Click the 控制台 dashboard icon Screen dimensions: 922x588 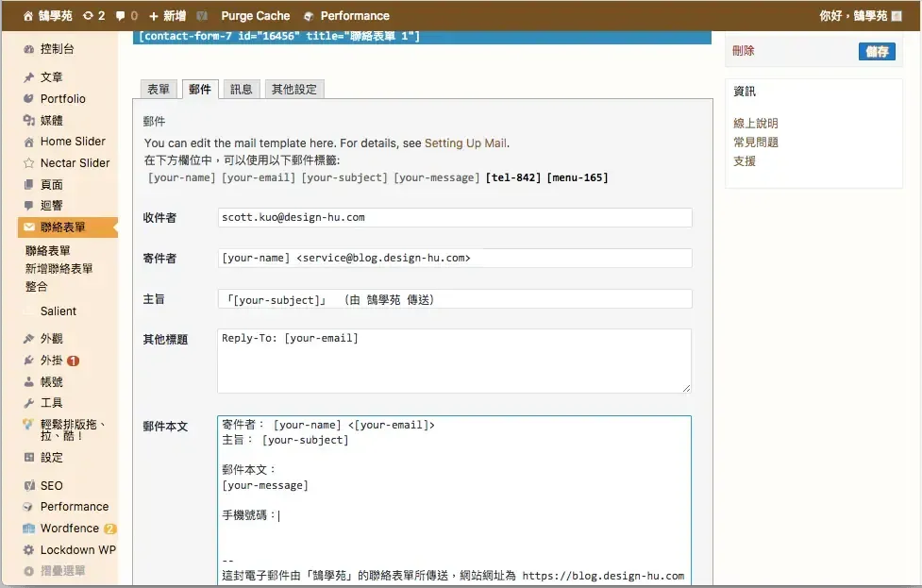click(x=29, y=49)
